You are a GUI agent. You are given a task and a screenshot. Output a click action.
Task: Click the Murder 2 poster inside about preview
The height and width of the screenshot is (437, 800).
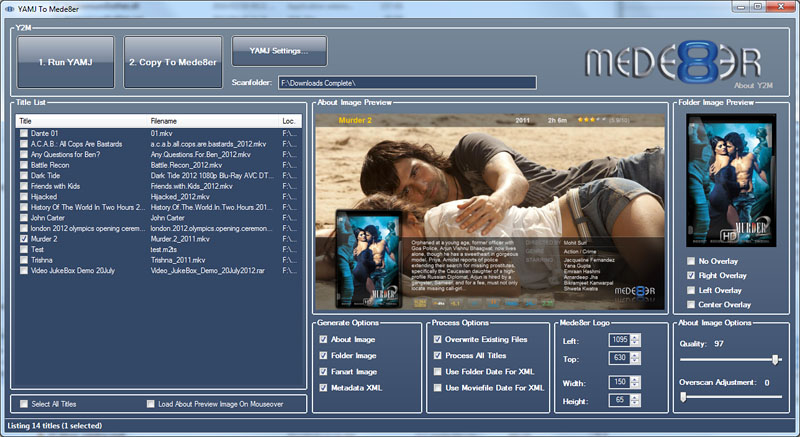coord(369,259)
